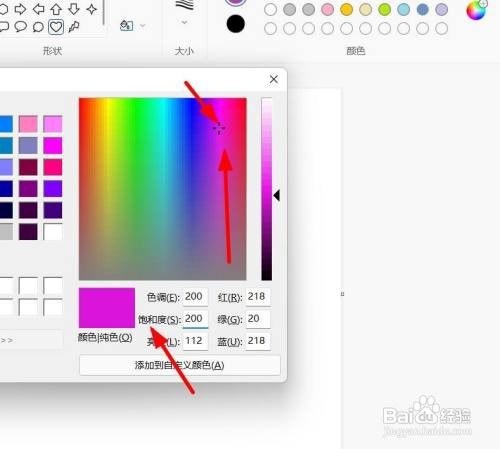
Task: Choose the bright magenta basic swatch
Action: click(53, 145)
